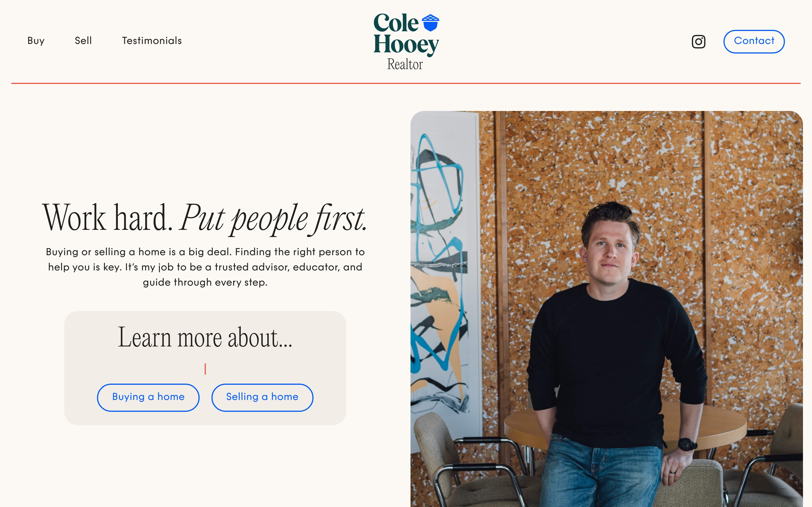Click the "Buying a home" button
The height and width of the screenshot is (507, 812).
(148, 397)
